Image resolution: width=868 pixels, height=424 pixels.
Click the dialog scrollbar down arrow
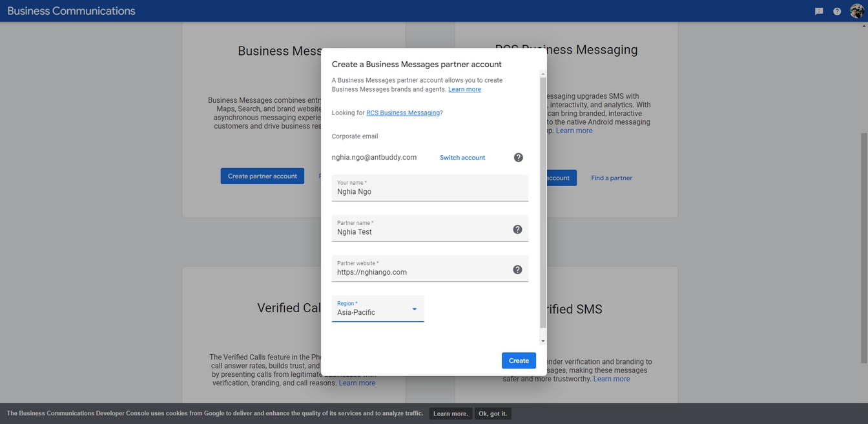pos(543,341)
